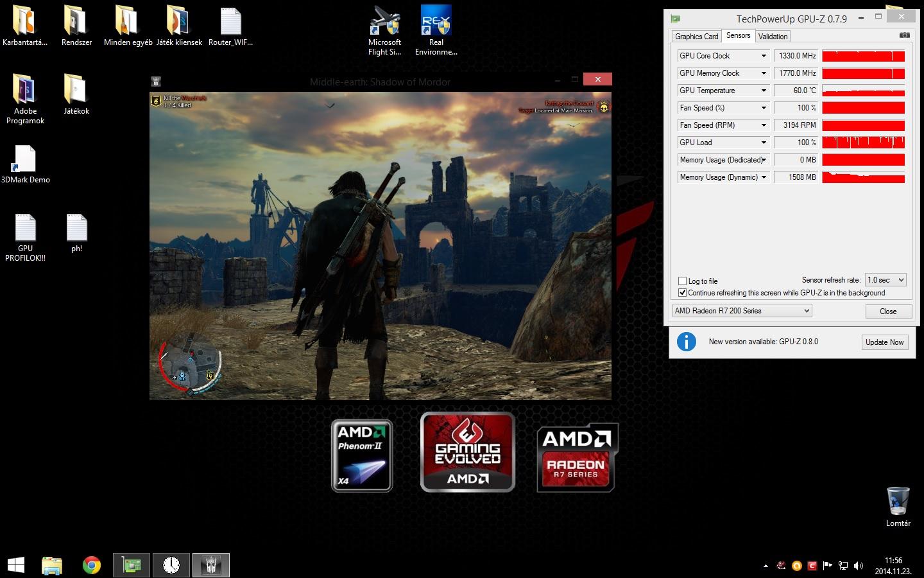The height and width of the screenshot is (578, 924).
Task: Click the GPU Tweak tray icon
Action: 781,566
